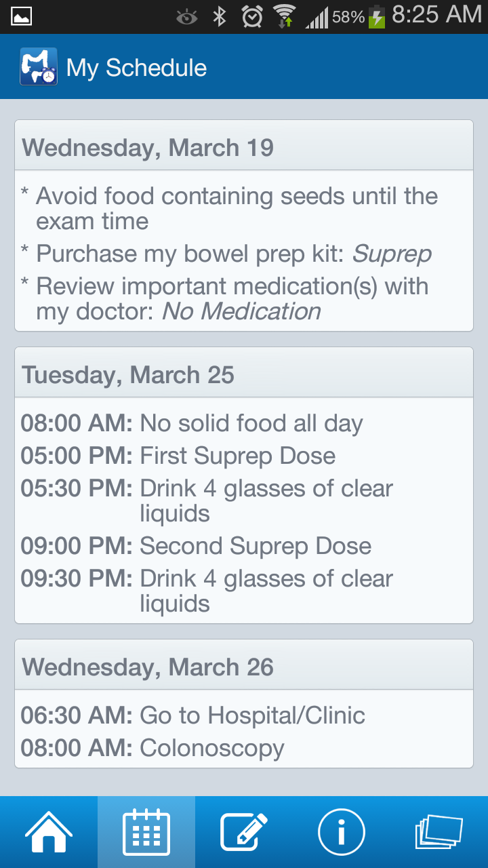Tap Go to Hospital/Clinic entry
Image resolution: width=488 pixels, height=868 pixels.
(x=252, y=715)
